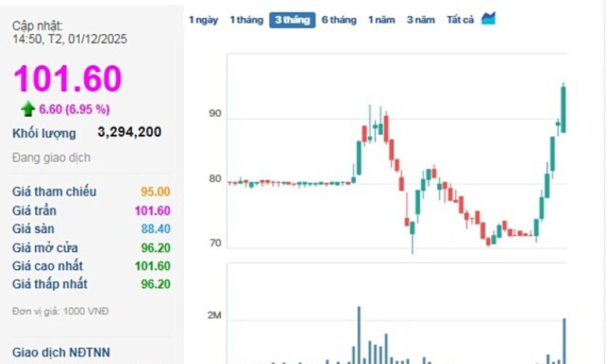
Task: Select the Giá tham chiếu value 95.00
Action: coord(155,192)
